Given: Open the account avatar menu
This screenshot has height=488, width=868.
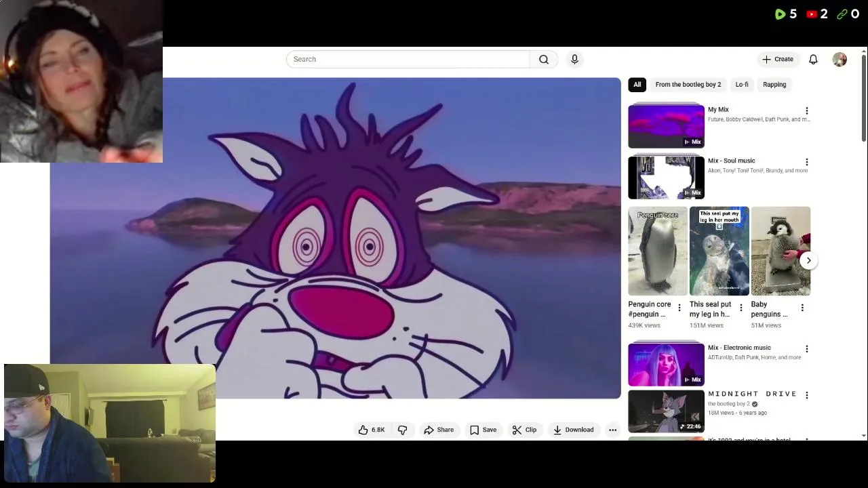Looking at the screenshot, I should point(840,60).
